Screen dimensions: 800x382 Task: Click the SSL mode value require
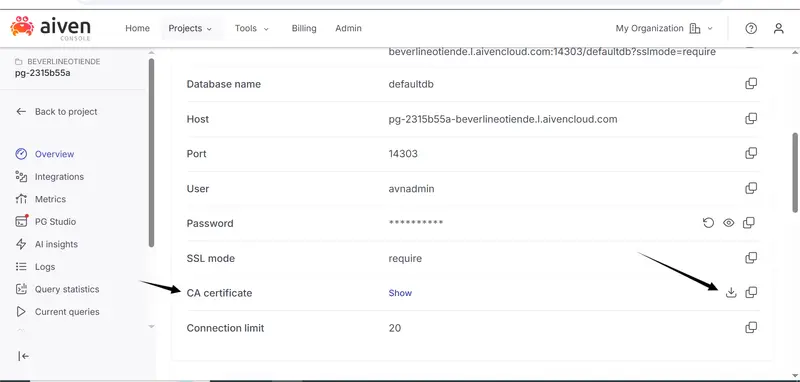coord(405,258)
